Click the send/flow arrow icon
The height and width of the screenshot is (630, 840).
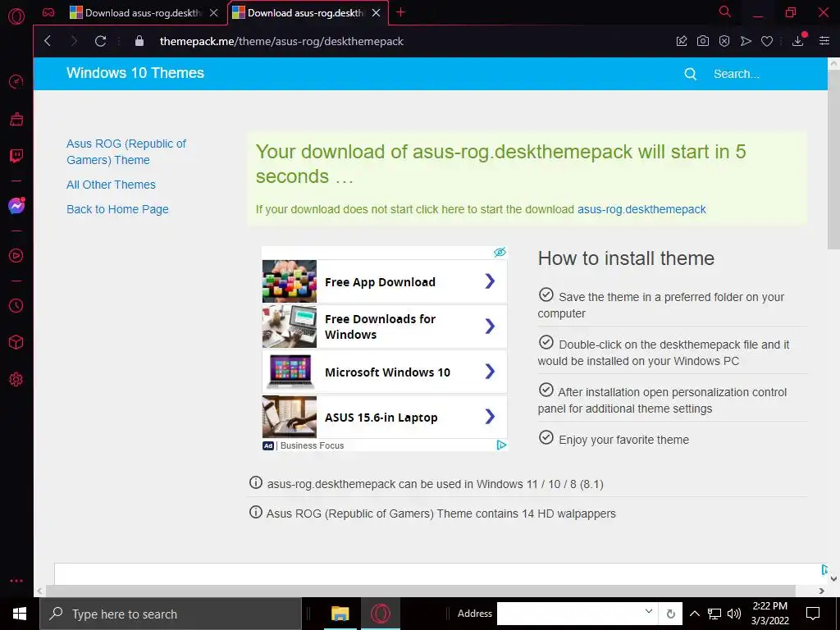(746, 41)
